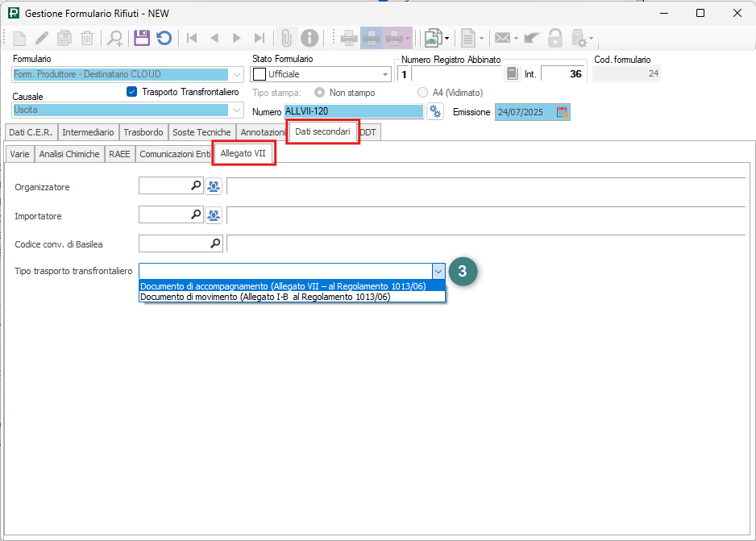756x541 pixels.
Task: Expand the Stato Formulario dropdown
Action: point(384,74)
